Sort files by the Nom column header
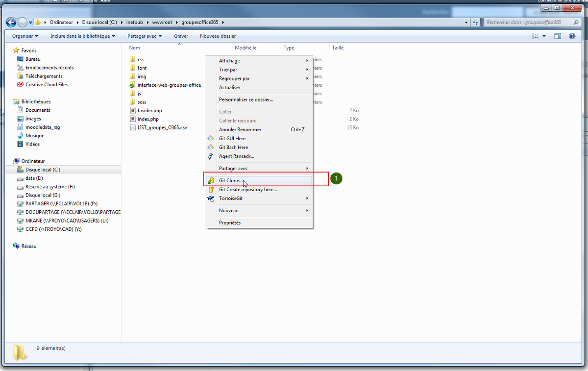Viewport: 588px width, 371px height. [x=135, y=48]
